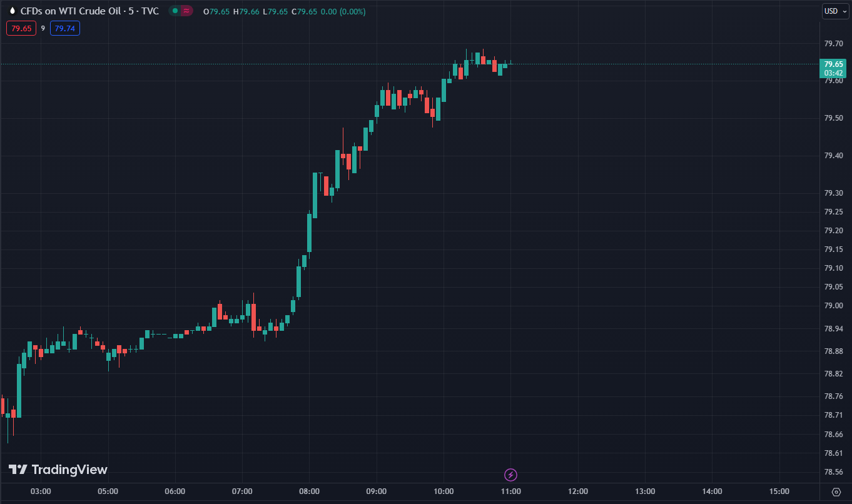Click the 03:00 label on time axis
The width and height of the screenshot is (852, 504).
pos(41,491)
